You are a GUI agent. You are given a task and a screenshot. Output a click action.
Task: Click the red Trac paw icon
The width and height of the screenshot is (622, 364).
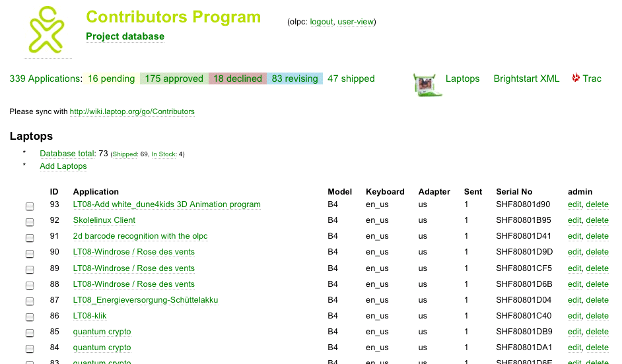(576, 78)
